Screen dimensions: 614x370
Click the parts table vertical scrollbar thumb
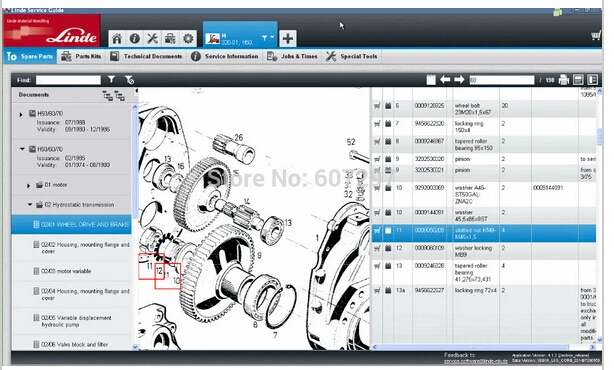click(x=599, y=137)
